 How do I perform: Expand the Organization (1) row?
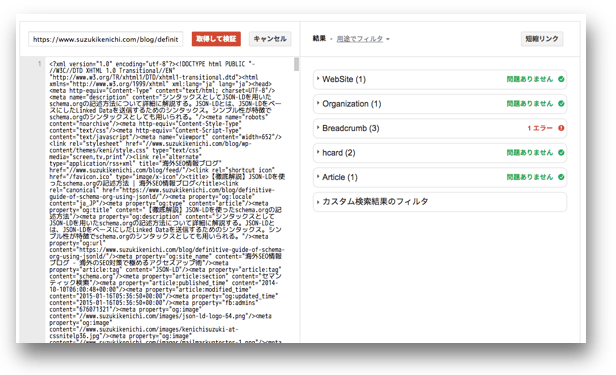(440, 104)
